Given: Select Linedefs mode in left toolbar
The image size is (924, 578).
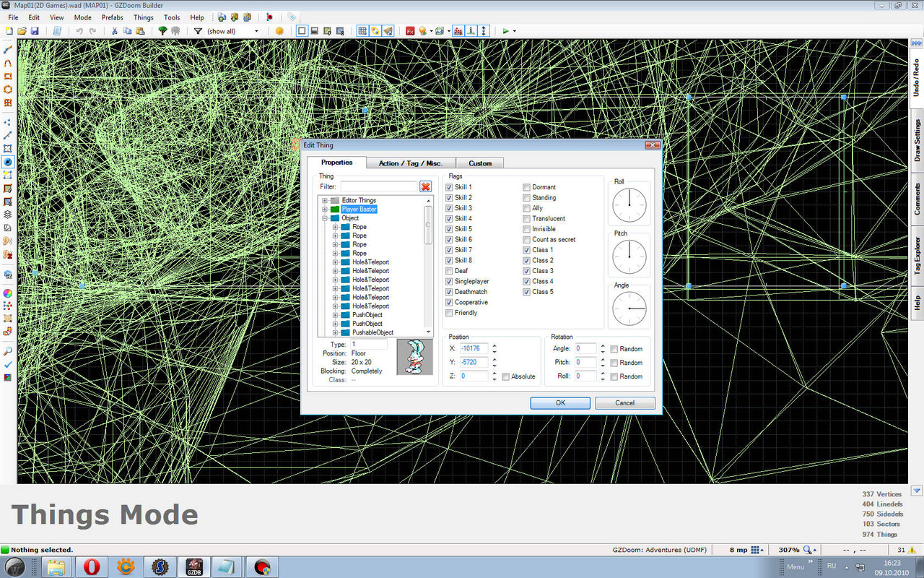Looking at the screenshot, I should tap(8, 135).
